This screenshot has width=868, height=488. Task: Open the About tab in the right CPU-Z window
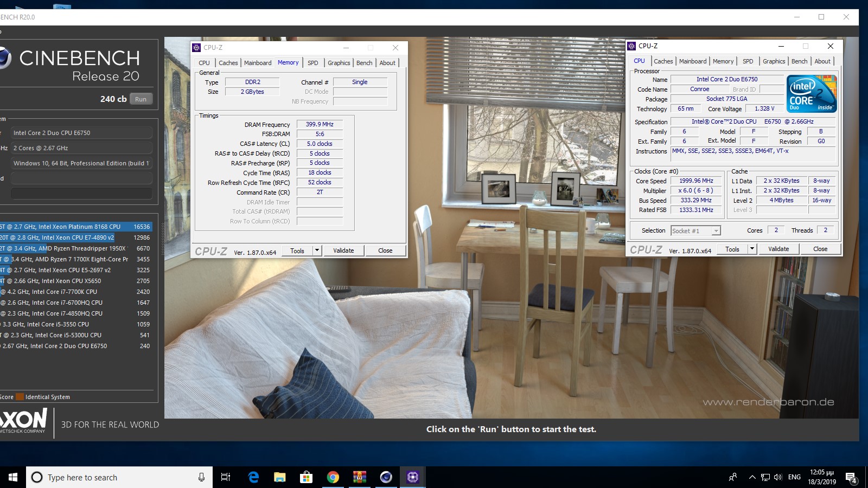pyautogui.click(x=822, y=61)
